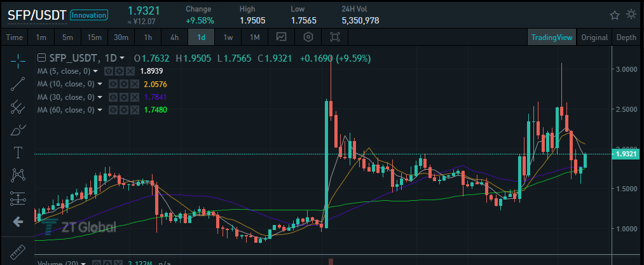Select the ruler measure tool

18,251
